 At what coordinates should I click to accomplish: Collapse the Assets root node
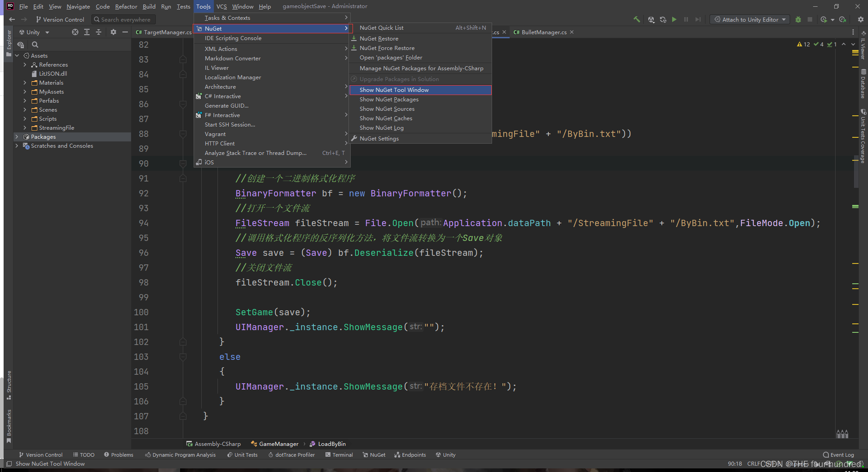[17, 56]
